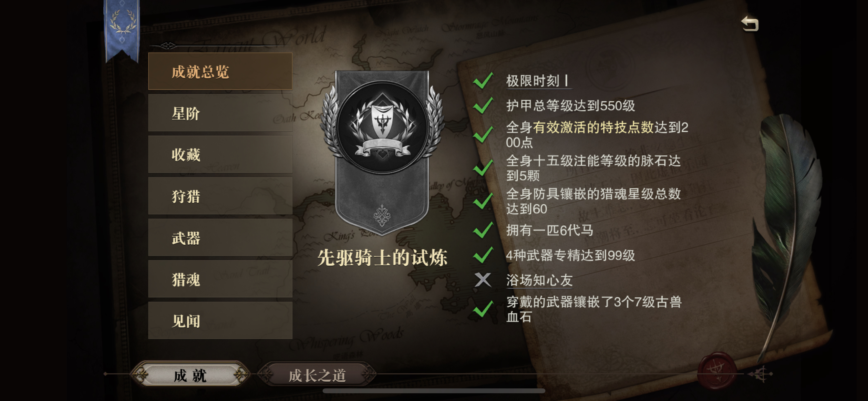
Task: Select the silver knight shield emblem
Action: click(x=382, y=128)
